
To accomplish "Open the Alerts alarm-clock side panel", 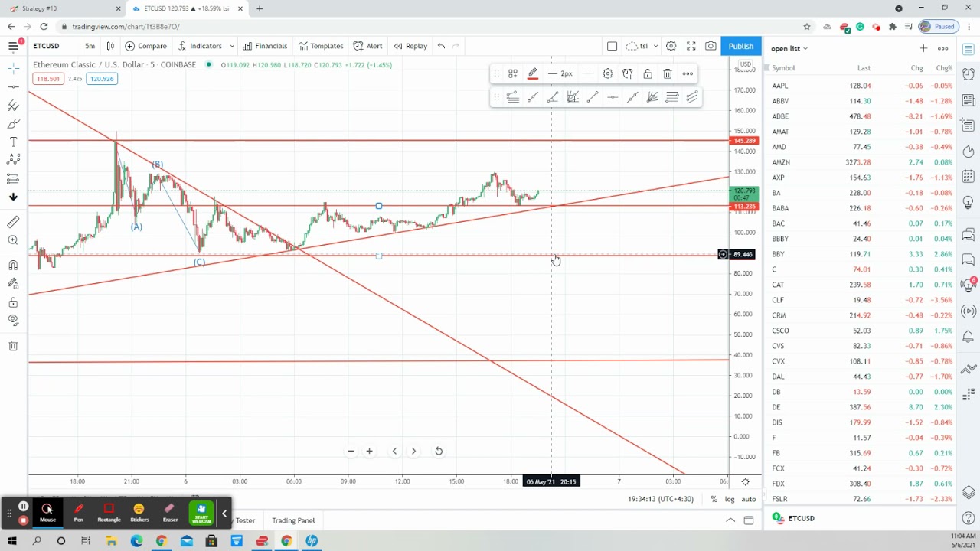I will click(x=969, y=75).
